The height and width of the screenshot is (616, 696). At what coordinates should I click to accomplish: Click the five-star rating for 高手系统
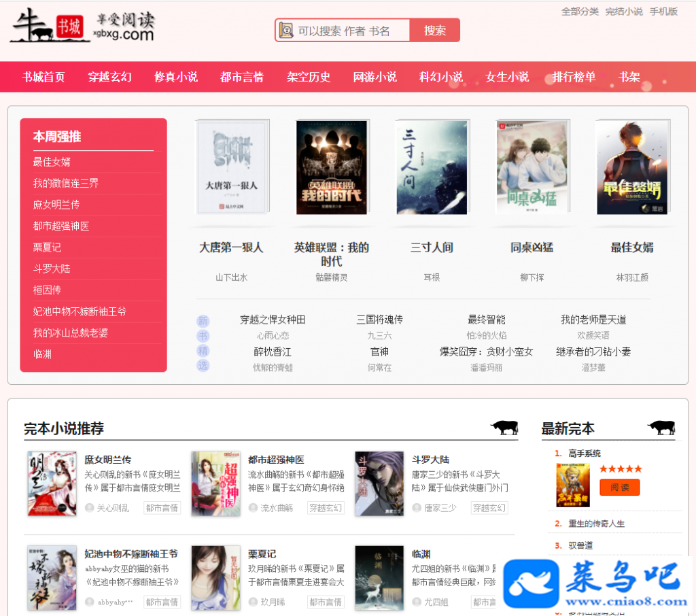pyautogui.click(x=620, y=468)
